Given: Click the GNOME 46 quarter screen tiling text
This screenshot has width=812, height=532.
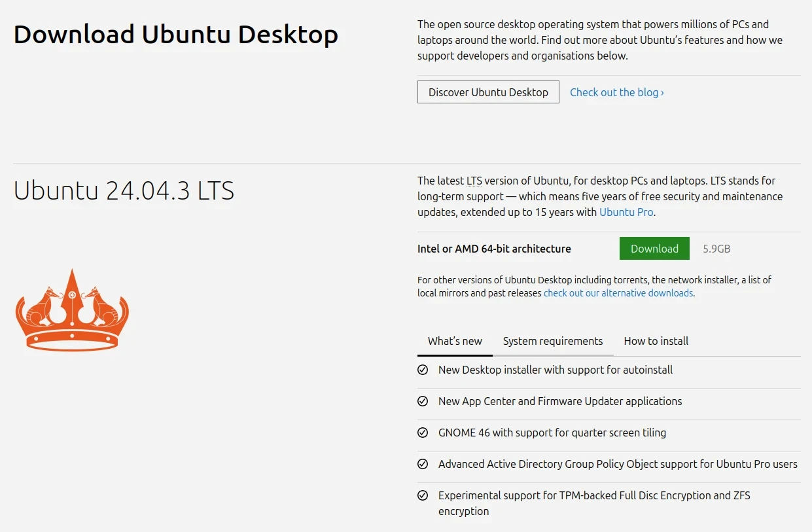Looking at the screenshot, I should coord(552,433).
